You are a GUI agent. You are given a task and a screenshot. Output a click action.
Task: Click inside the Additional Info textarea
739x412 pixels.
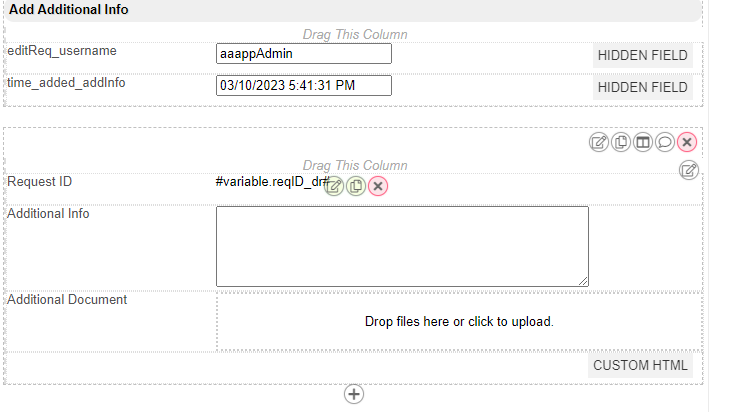point(402,246)
